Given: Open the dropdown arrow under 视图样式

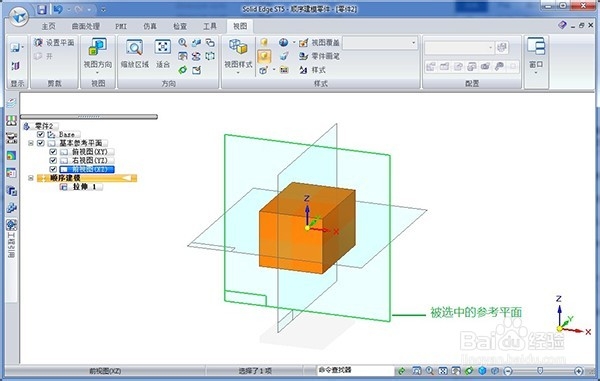Looking at the screenshot, I should point(238,72).
